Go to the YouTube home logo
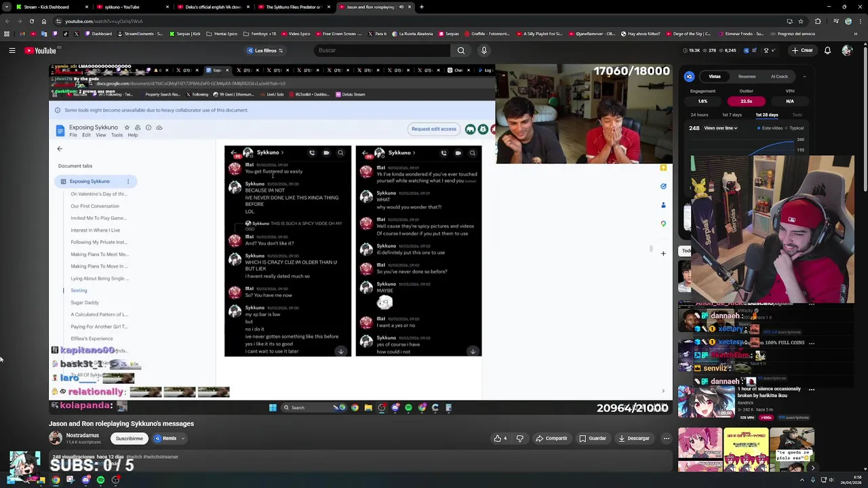This screenshot has width=868, height=488. coord(41,50)
